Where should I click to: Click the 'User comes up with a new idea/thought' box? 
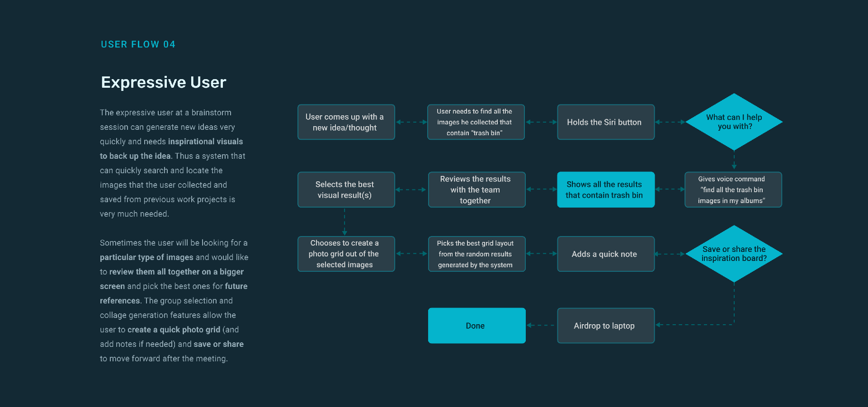tap(346, 122)
